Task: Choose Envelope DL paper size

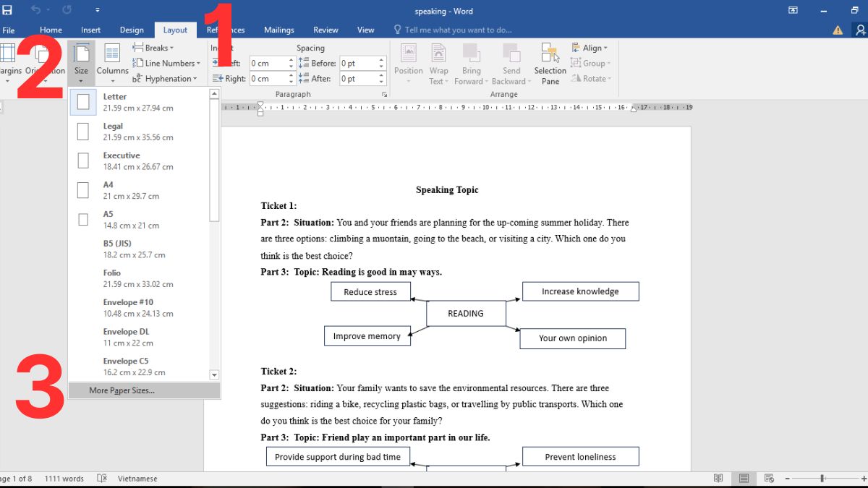Action: click(140, 338)
